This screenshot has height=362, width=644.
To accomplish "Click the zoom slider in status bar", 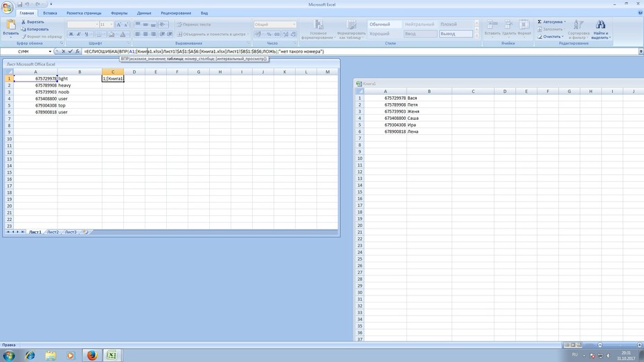I will (x=620, y=345).
